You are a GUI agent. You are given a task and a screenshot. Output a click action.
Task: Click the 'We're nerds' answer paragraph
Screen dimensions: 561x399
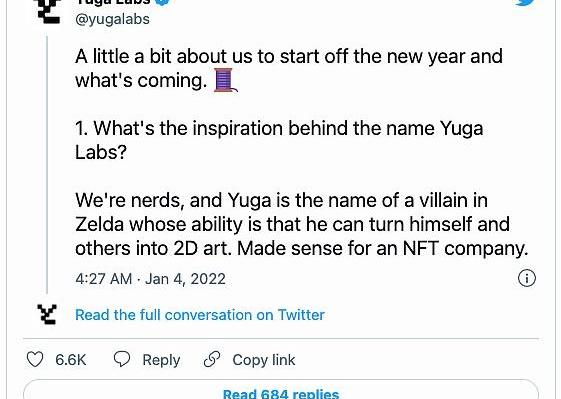302,224
